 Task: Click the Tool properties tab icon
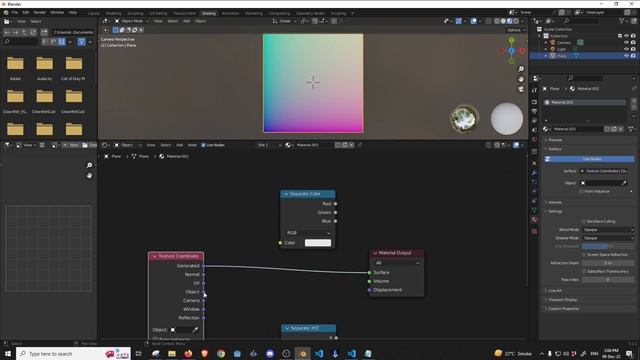pos(534,91)
